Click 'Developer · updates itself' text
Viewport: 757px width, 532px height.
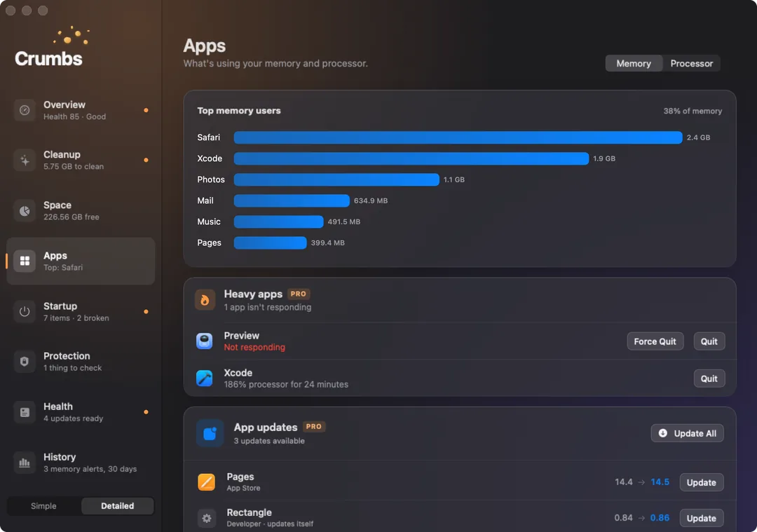coord(270,524)
